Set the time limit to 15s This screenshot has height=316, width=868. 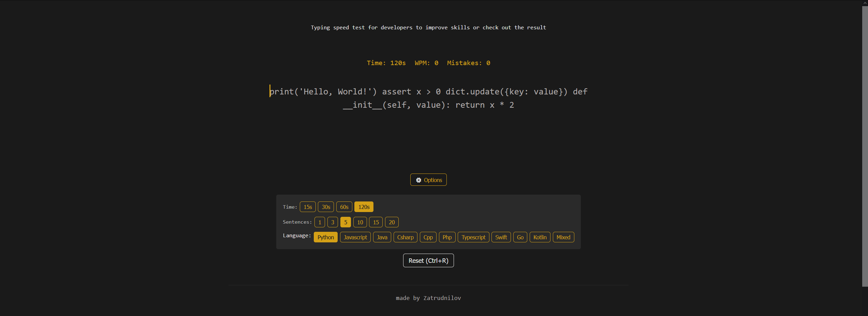308,207
